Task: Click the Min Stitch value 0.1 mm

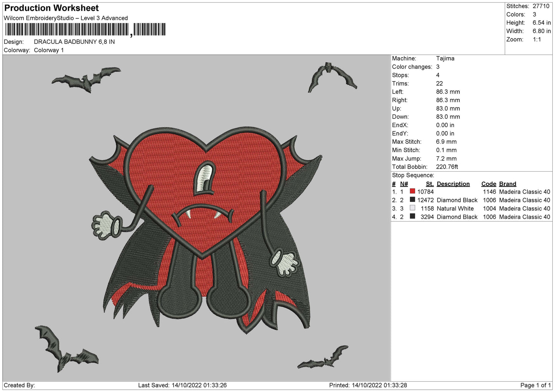Action: tap(446, 150)
